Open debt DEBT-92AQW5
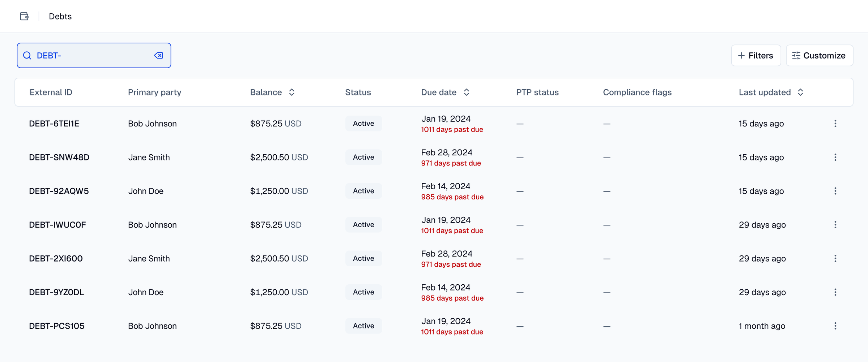868x362 pixels. [59, 191]
